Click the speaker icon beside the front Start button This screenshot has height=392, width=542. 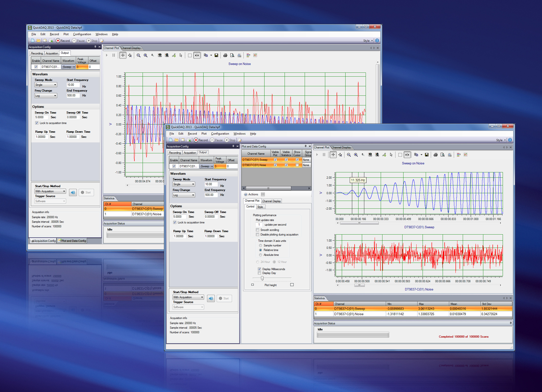pyautogui.click(x=211, y=298)
